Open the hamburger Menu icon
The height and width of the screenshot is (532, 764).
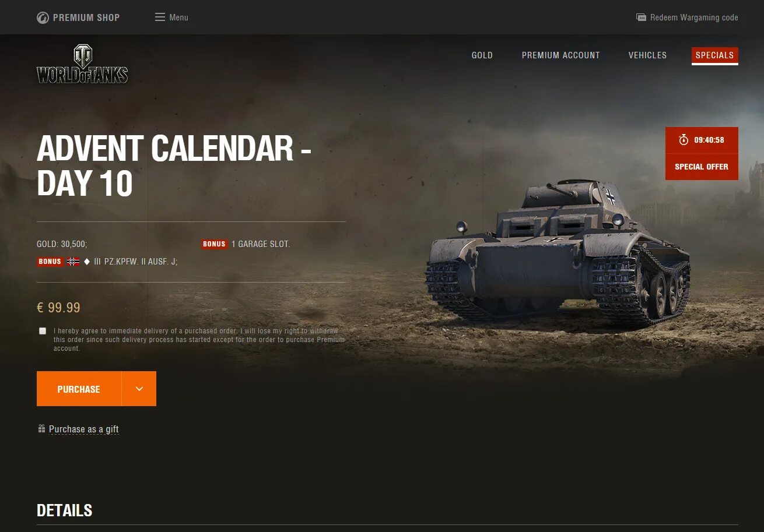click(160, 17)
